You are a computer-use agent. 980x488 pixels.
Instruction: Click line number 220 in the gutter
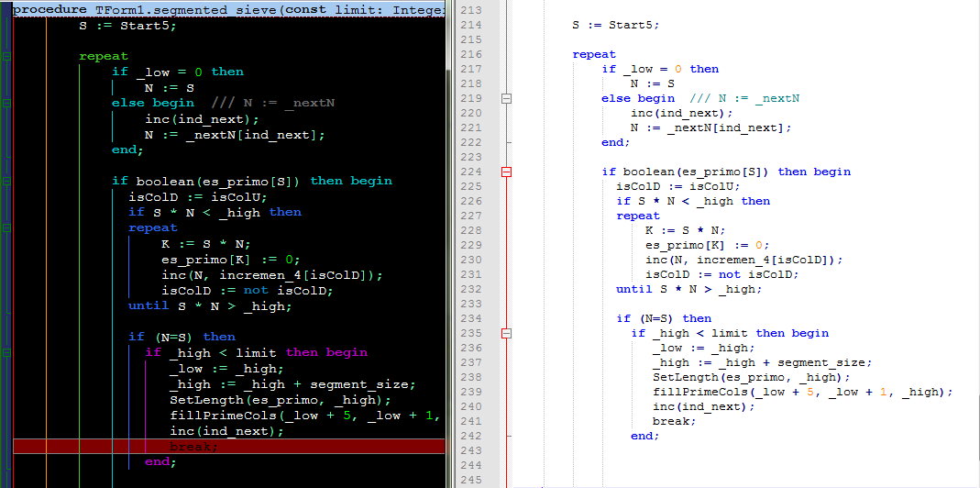[470, 113]
